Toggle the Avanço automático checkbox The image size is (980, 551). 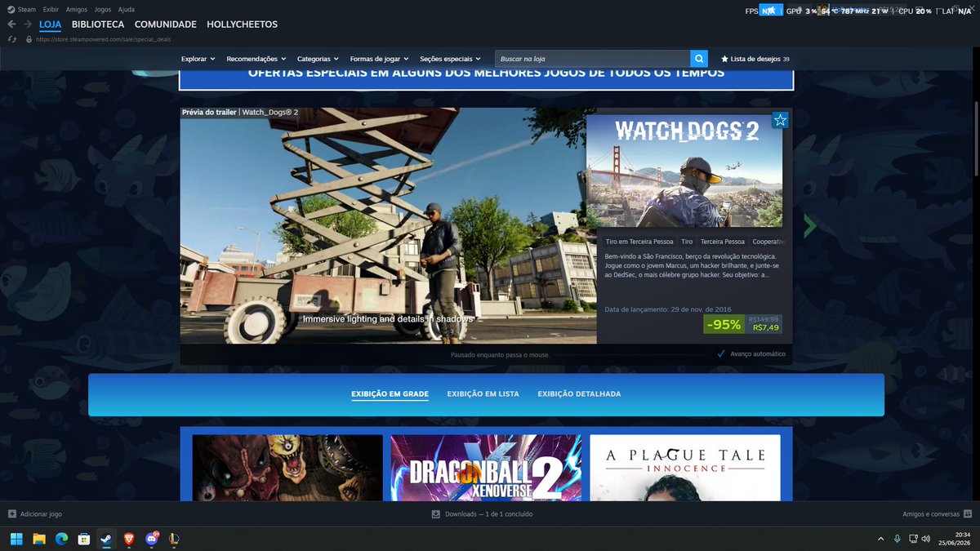click(721, 354)
